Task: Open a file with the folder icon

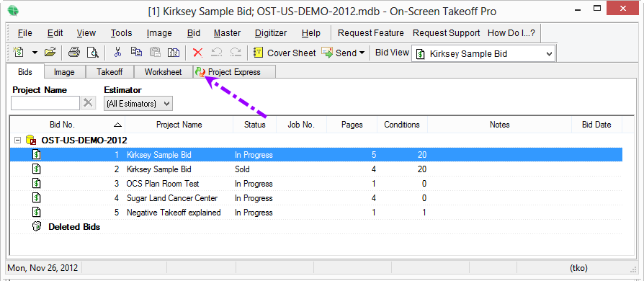Action: coord(50,53)
